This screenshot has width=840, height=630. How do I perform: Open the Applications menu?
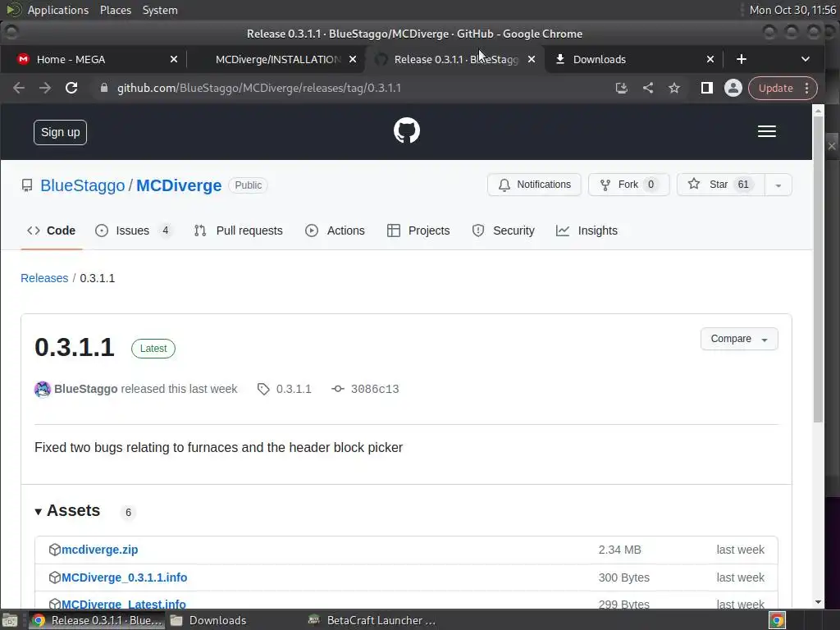(x=58, y=10)
